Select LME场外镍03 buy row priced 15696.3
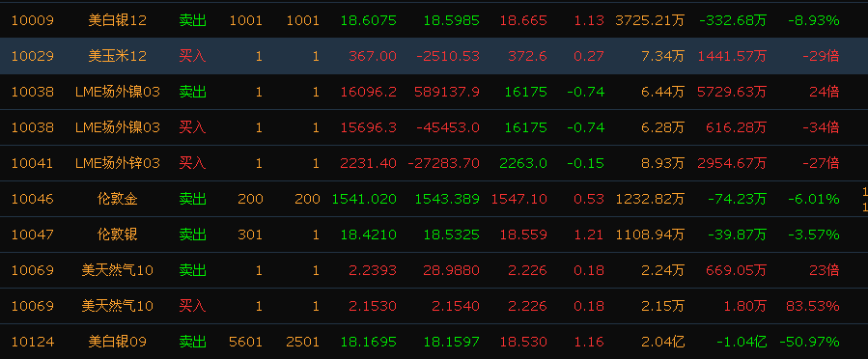Viewport: 868px width, 359px height. (434, 127)
